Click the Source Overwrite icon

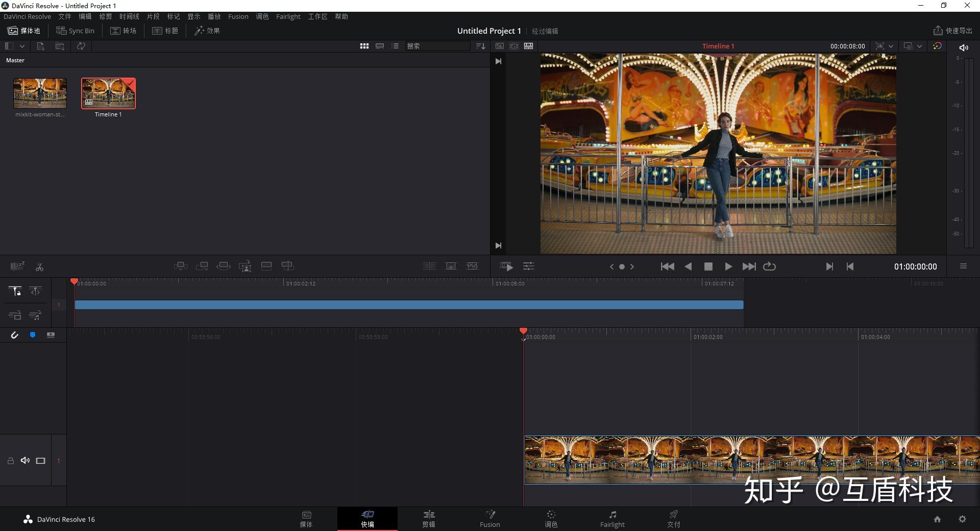click(287, 266)
